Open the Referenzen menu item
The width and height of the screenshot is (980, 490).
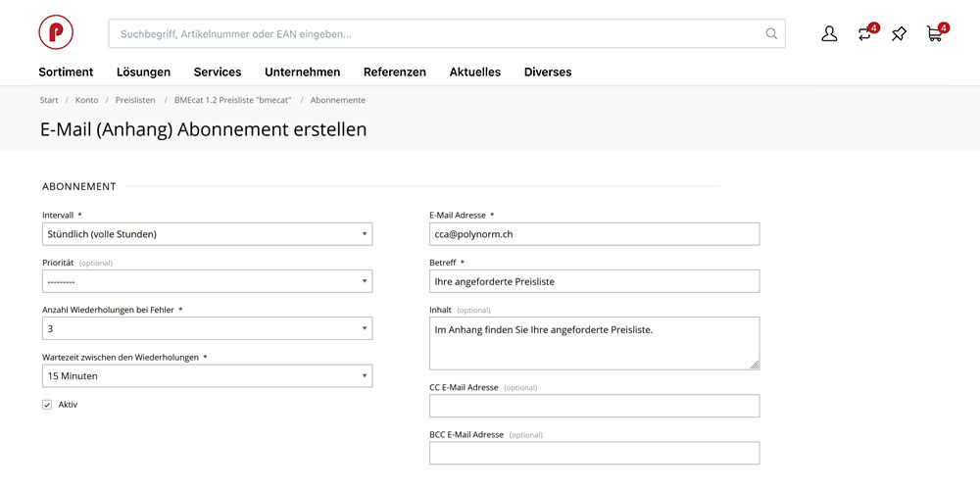click(x=394, y=72)
